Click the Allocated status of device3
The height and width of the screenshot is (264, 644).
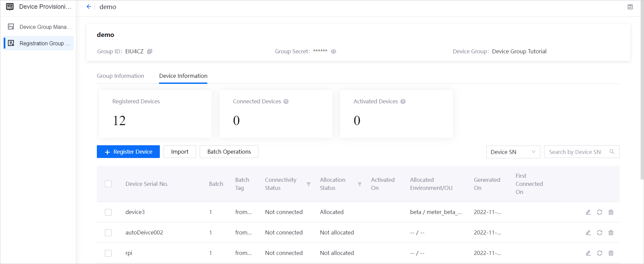point(332,212)
